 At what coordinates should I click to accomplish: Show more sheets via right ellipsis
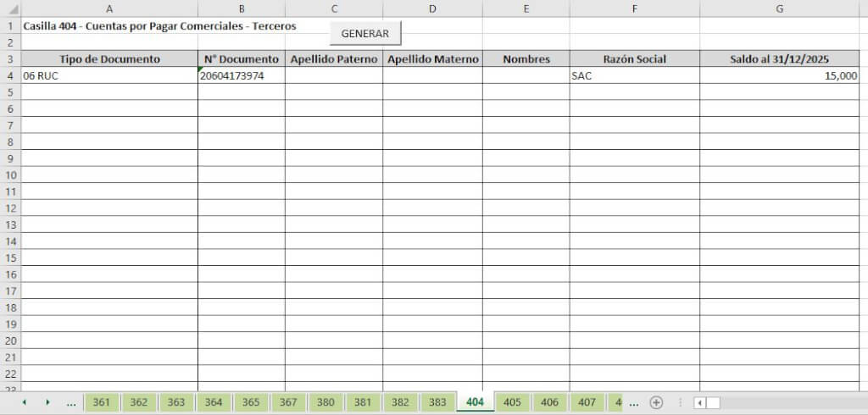(634, 402)
